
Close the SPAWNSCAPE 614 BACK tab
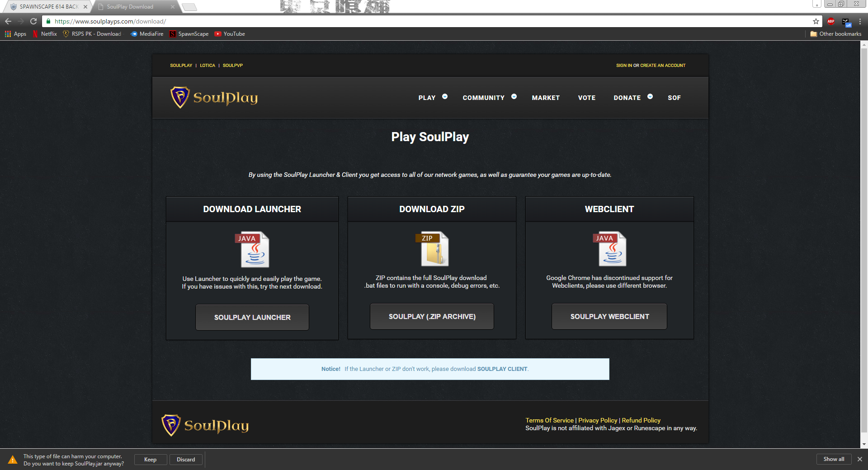coord(85,7)
